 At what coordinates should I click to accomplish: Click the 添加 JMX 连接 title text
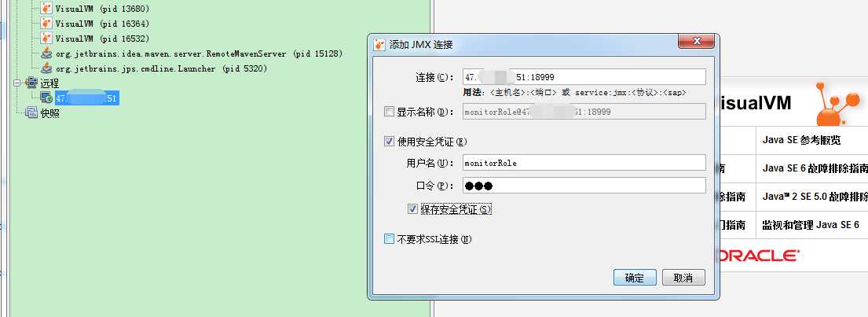(x=421, y=44)
